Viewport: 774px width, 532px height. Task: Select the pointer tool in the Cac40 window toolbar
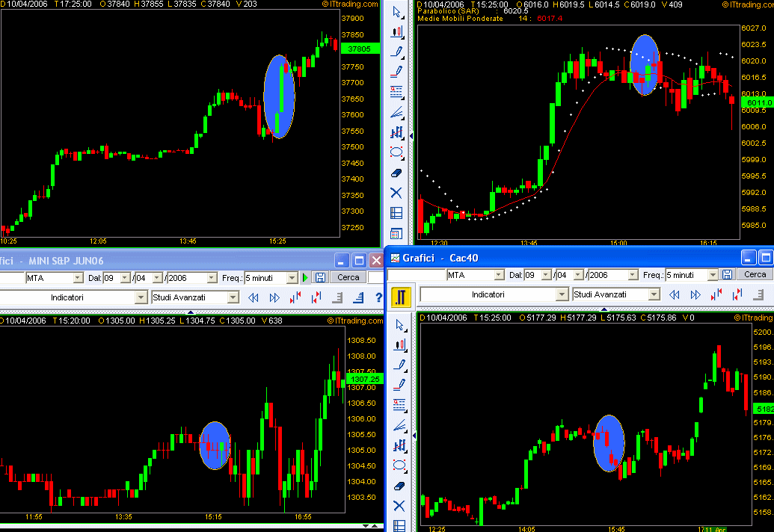pos(399,326)
